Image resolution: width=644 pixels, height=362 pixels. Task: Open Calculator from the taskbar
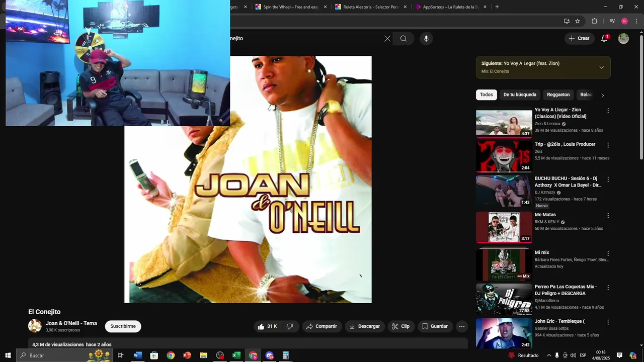coord(285,355)
